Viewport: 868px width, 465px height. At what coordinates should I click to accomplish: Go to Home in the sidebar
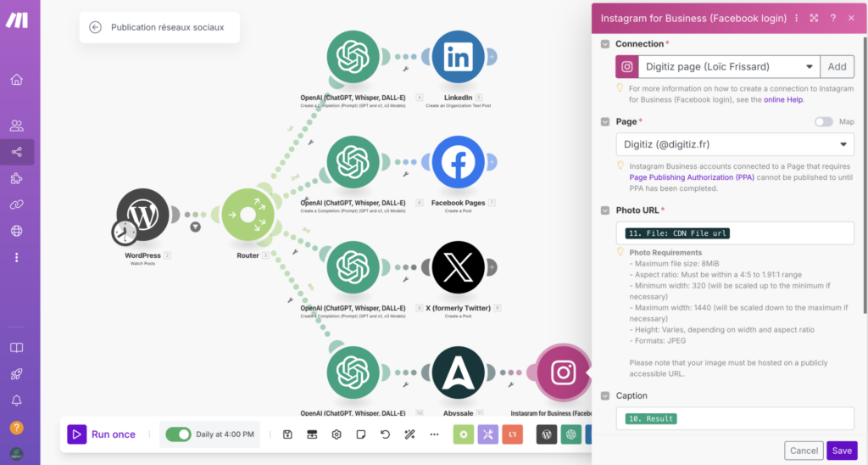[x=17, y=80]
